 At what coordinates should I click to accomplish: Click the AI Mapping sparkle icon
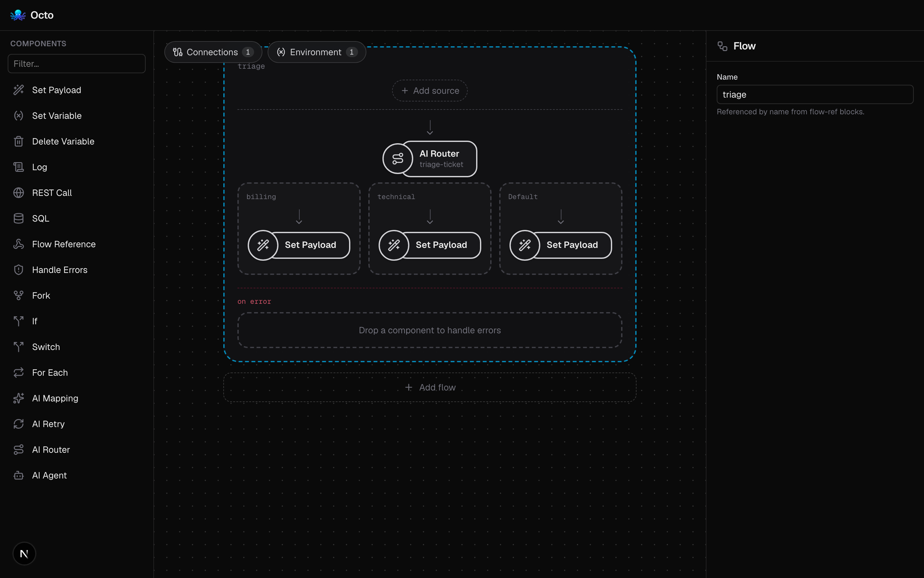(x=18, y=398)
